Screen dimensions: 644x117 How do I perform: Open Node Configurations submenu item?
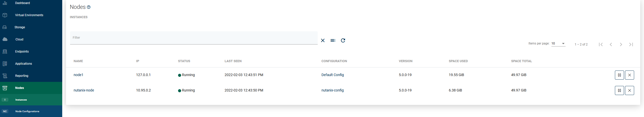(27, 111)
